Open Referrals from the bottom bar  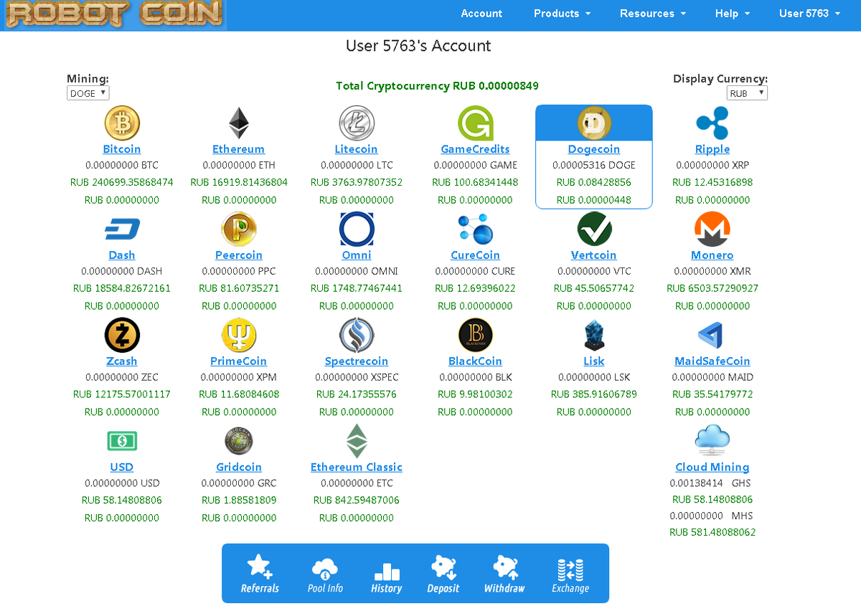[260, 574]
